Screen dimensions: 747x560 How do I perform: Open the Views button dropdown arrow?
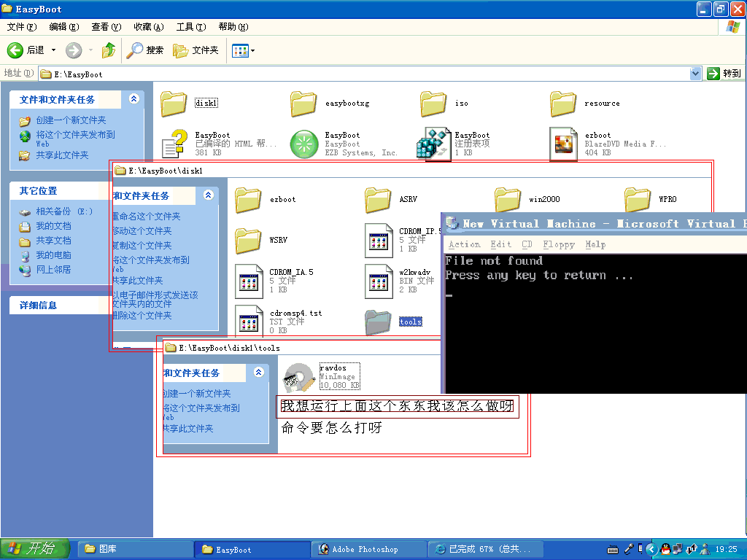(x=252, y=50)
